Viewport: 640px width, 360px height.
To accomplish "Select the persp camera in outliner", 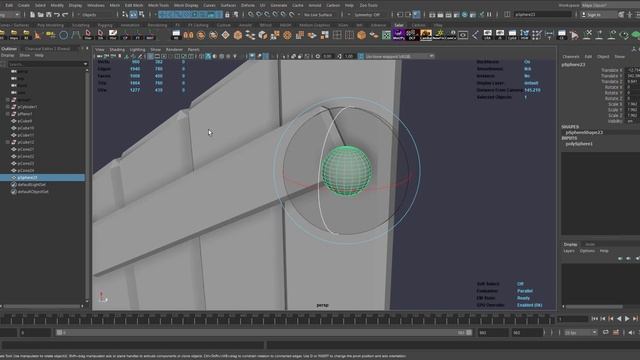I will (23, 71).
